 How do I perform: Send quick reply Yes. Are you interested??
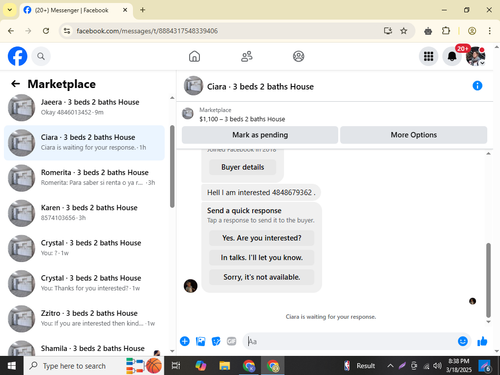pos(262,238)
